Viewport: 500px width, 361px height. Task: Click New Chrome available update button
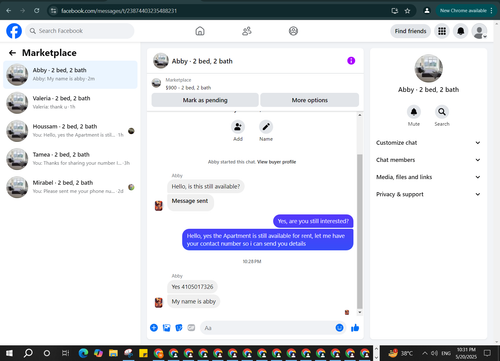pos(466,11)
